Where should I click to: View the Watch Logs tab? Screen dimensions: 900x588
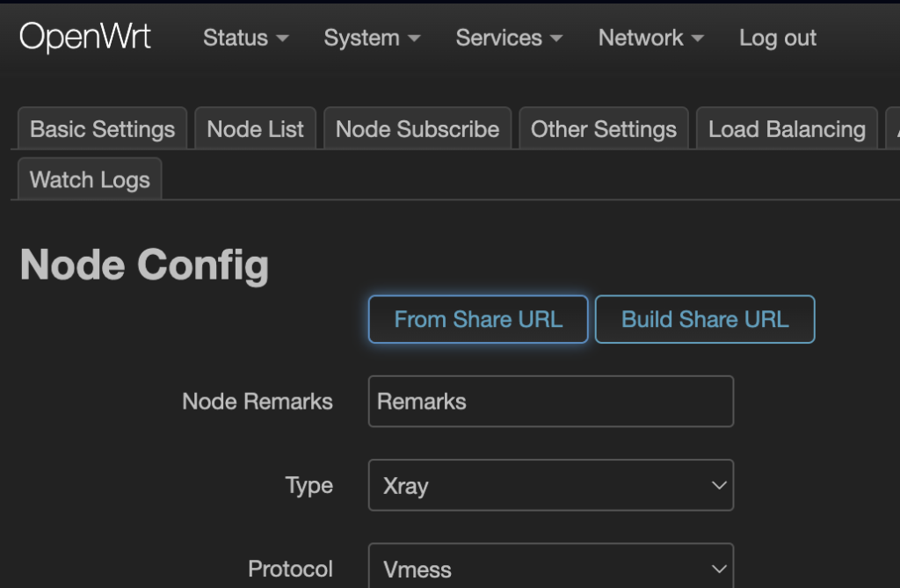coord(90,179)
